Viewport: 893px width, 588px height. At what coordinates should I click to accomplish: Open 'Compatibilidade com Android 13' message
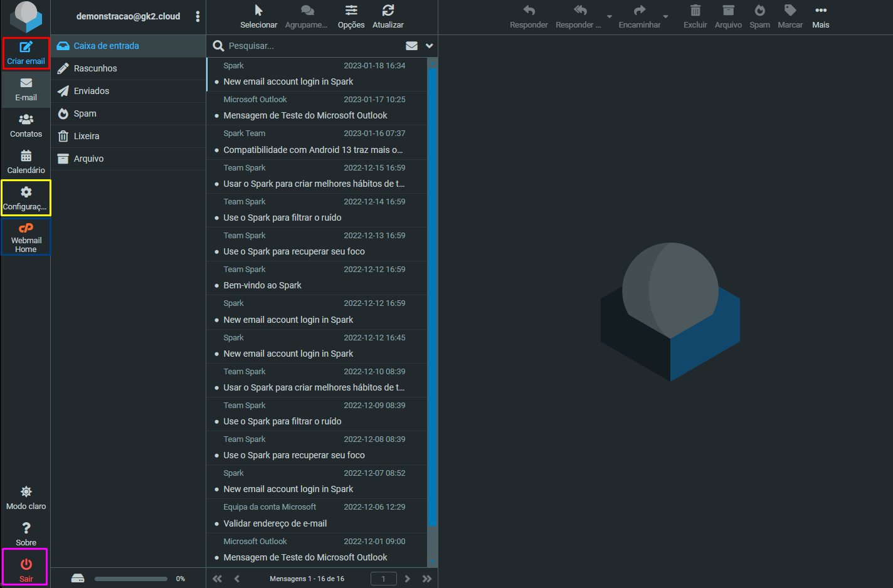click(317, 142)
